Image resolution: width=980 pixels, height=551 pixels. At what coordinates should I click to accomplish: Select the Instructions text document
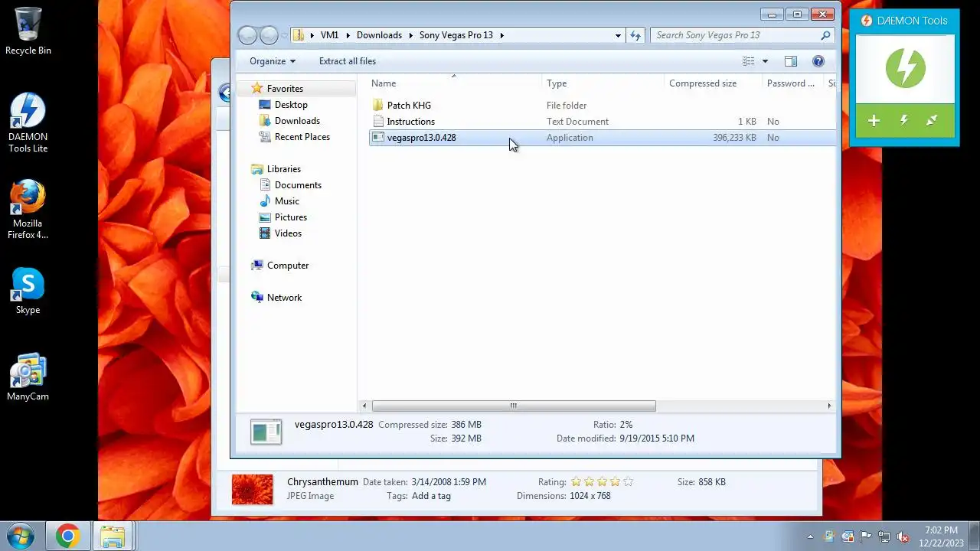pyautogui.click(x=602, y=122)
